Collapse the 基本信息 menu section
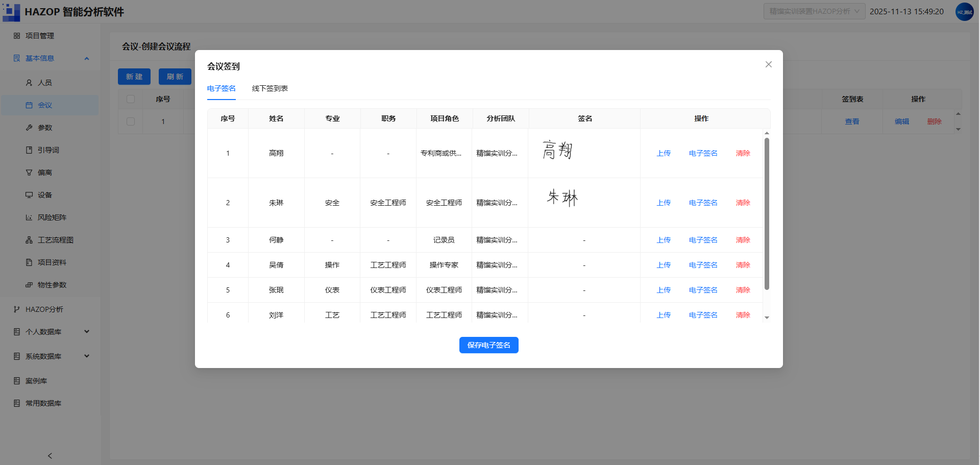The image size is (980, 465). coord(87,58)
